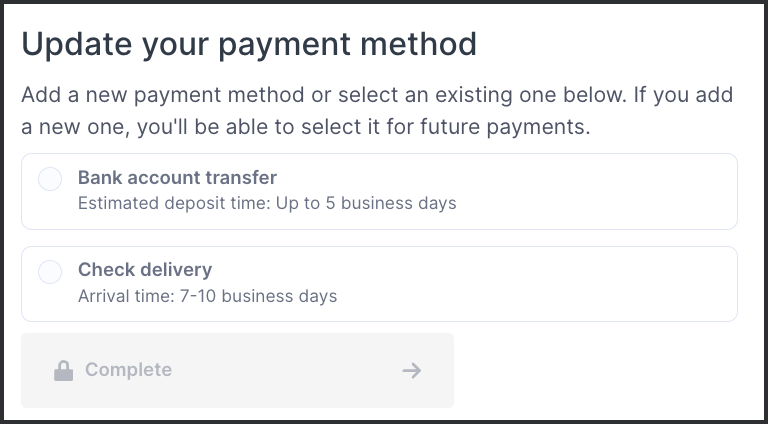
Task: Click the "Update your payment method" heading
Action: tap(249, 44)
